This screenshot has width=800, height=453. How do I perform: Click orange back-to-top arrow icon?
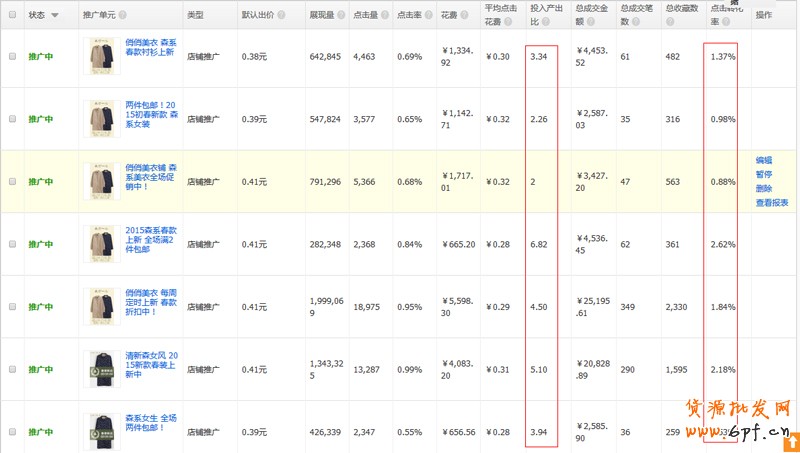pyautogui.click(x=791, y=439)
